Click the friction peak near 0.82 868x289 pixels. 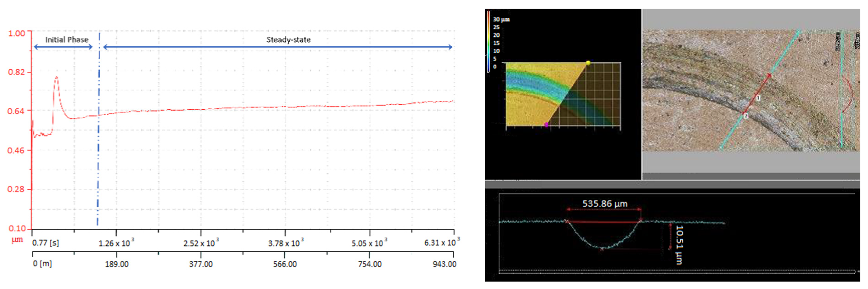(x=56, y=78)
